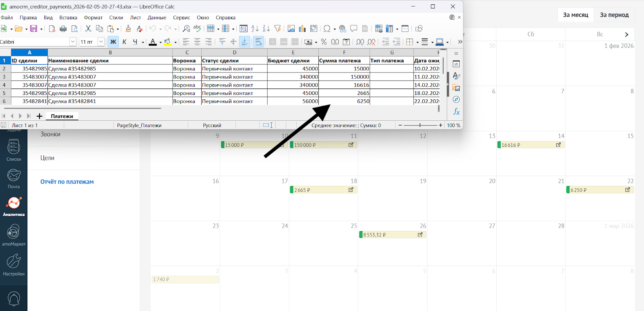The height and width of the screenshot is (311, 644).
Task: Expand the highlighting color dropdown arrow
Action: [x=175, y=42]
